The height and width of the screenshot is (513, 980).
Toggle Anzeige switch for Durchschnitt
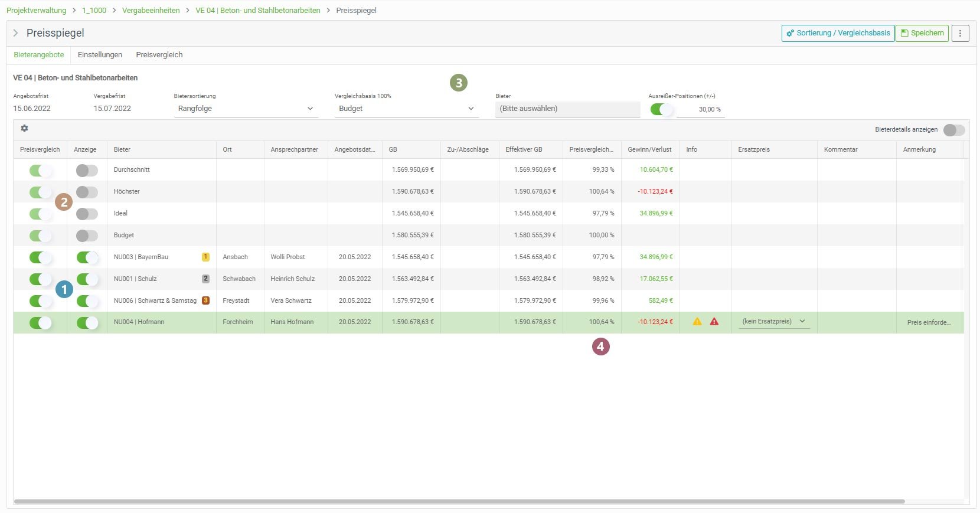coord(87,171)
